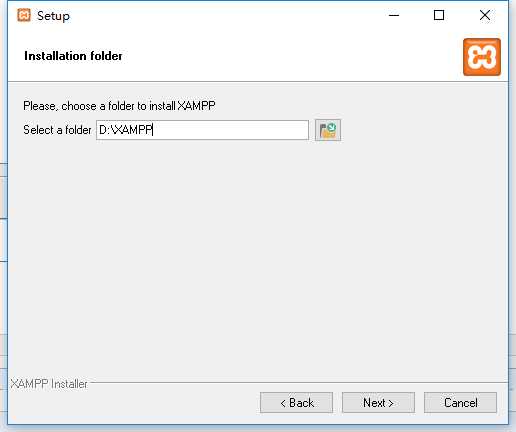This screenshot has width=516, height=432.
Task: Click the "Select a folder" label
Action: [57, 130]
